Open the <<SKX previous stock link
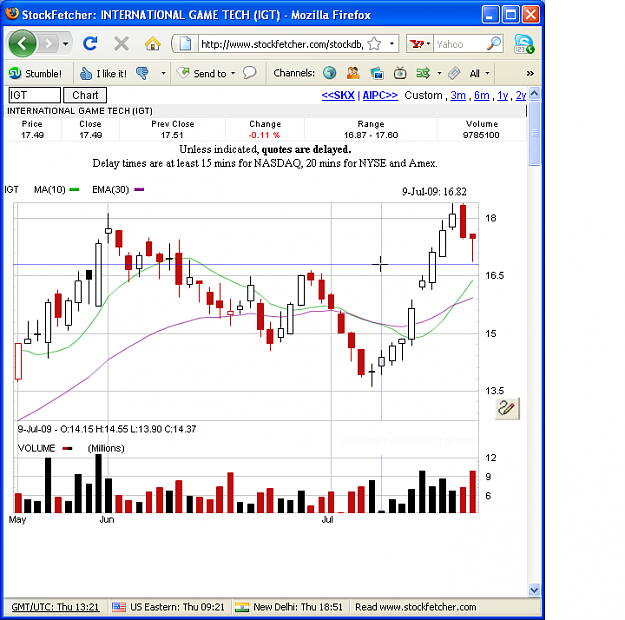Viewport: 625px width, 620px height. click(338, 95)
